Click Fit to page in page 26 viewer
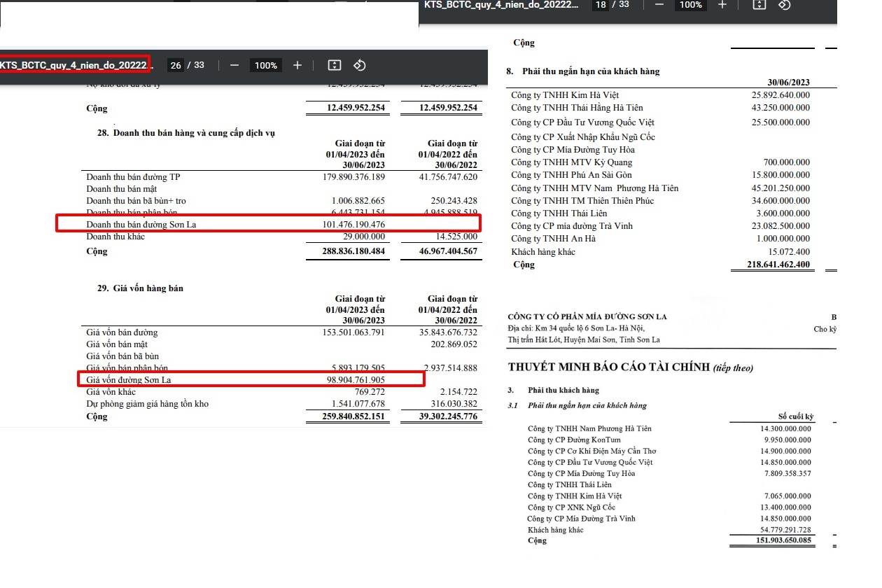The image size is (882, 588). point(335,65)
